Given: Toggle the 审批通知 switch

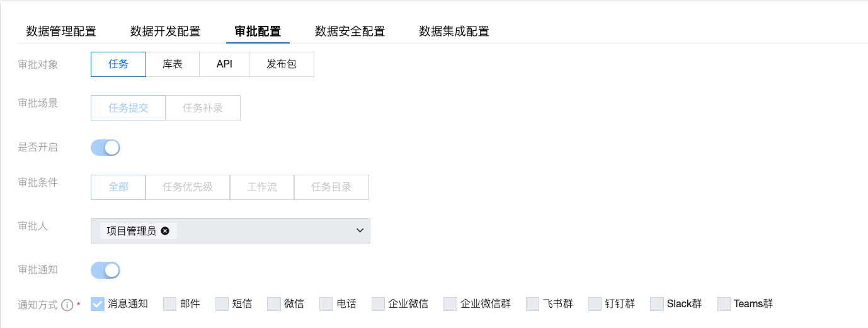Looking at the screenshot, I should 105,271.
